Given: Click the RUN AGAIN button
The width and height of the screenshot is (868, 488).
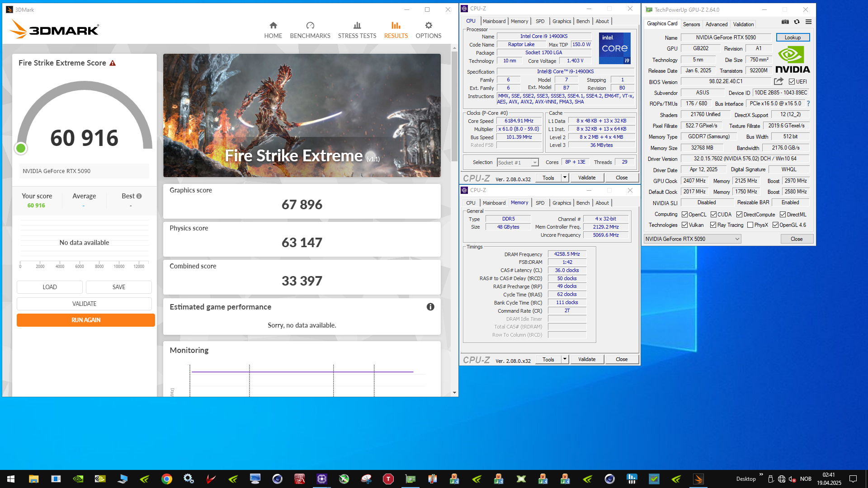Looking at the screenshot, I should click(x=86, y=320).
